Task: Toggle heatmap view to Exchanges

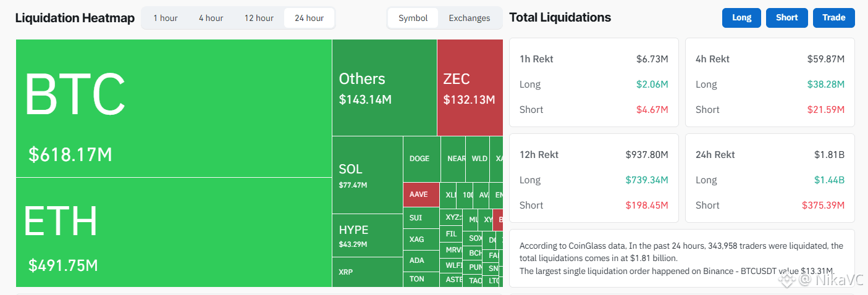Action: pos(470,18)
